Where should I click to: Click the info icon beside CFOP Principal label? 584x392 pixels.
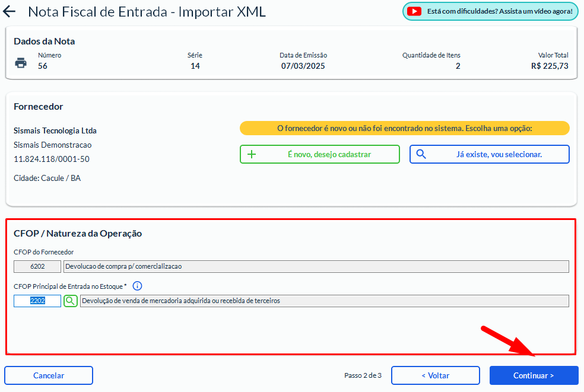[x=137, y=286]
